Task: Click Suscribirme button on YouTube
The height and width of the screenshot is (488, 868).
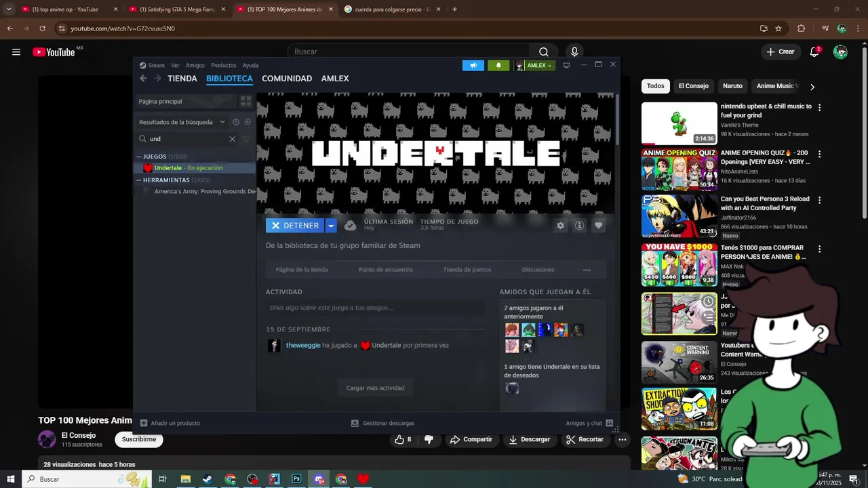Action: [x=139, y=439]
